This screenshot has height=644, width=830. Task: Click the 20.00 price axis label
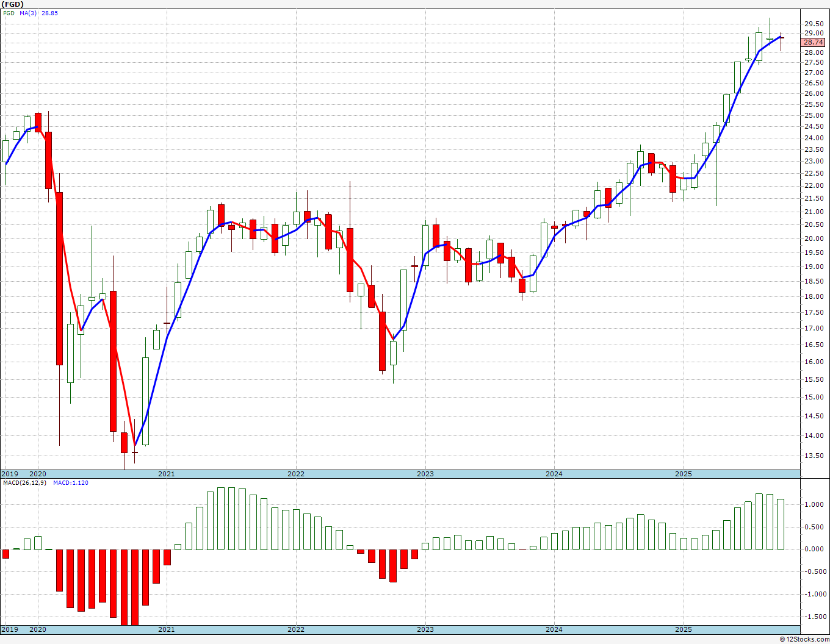click(x=814, y=238)
